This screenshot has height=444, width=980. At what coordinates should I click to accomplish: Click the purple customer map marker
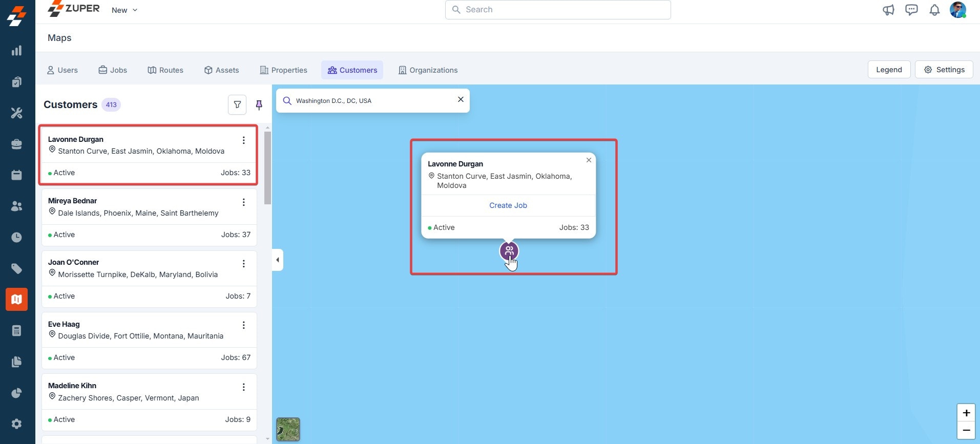coord(509,251)
